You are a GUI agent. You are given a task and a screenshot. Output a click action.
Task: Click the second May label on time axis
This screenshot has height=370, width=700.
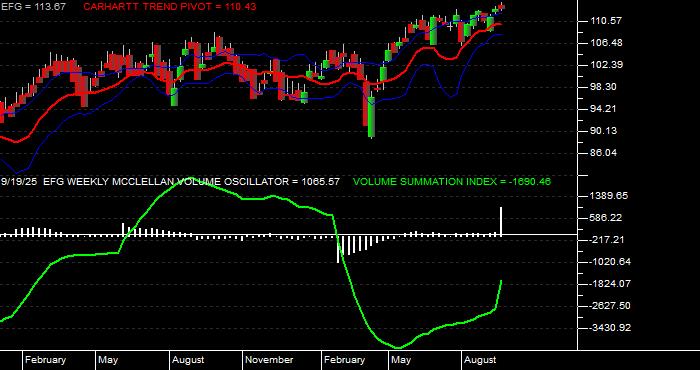(x=401, y=360)
